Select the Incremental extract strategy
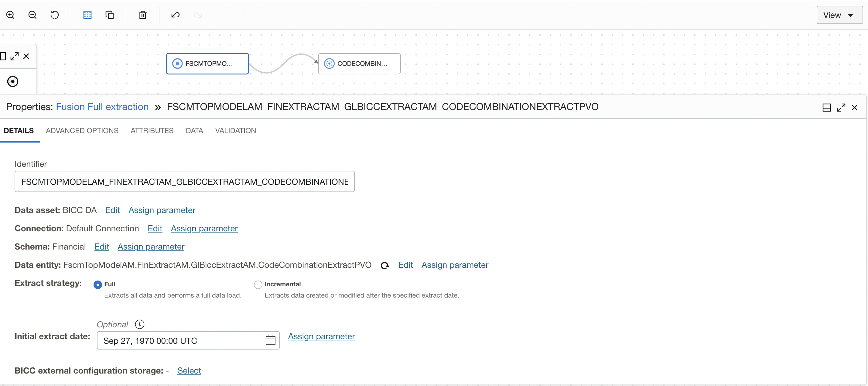The height and width of the screenshot is (386, 868). pyautogui.click(x=258, y=284)
